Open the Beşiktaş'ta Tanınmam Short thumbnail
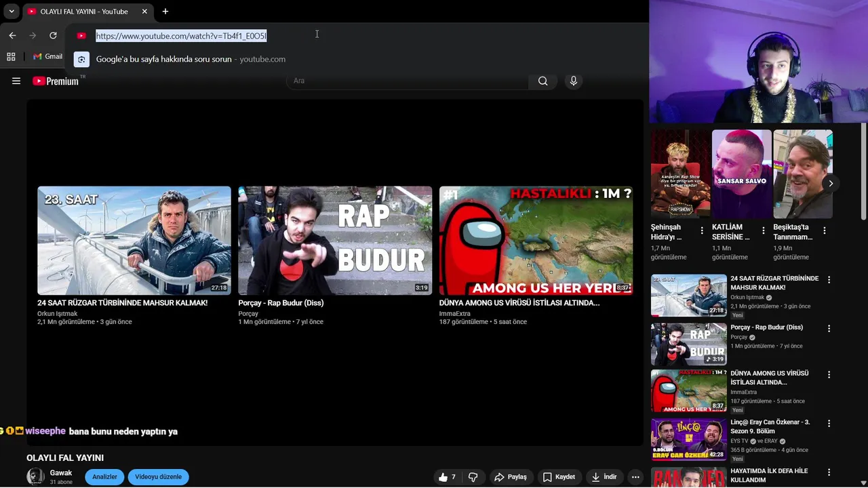868x488 pixels. point(803,174)
